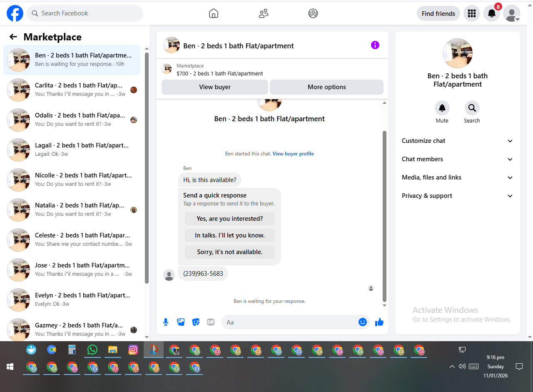
Task: Open the taskbar clock showing 9:16 pm
Action: 496,367
